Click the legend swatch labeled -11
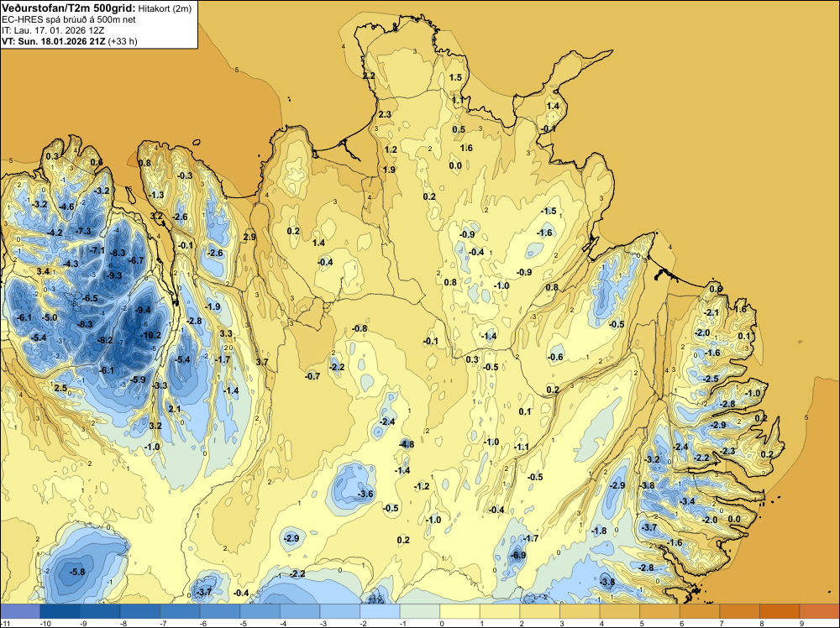 click(x=20, y=611)
